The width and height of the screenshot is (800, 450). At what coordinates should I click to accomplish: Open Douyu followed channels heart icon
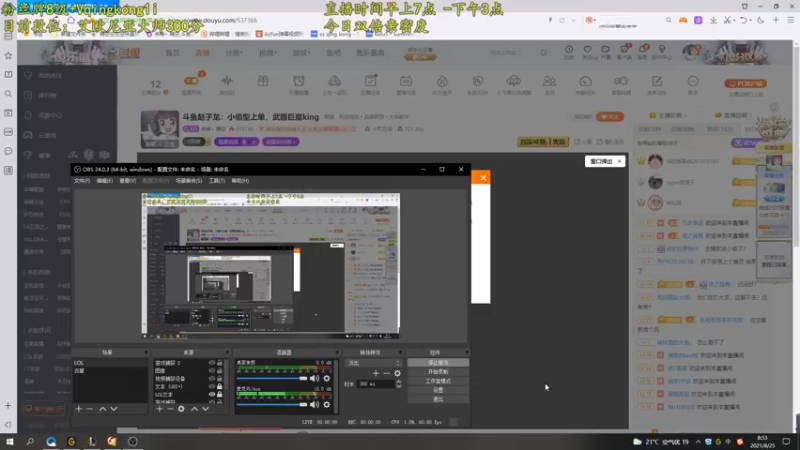click(587, 49)
